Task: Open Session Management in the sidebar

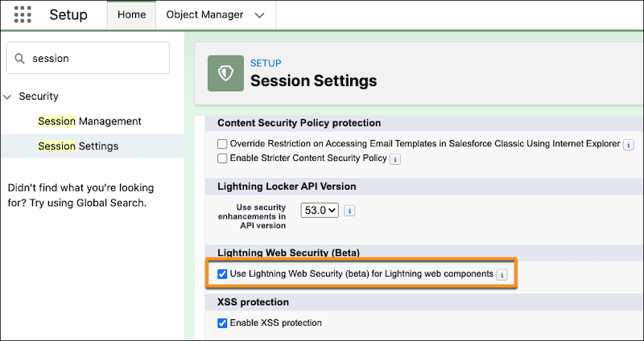Action: 89,121
